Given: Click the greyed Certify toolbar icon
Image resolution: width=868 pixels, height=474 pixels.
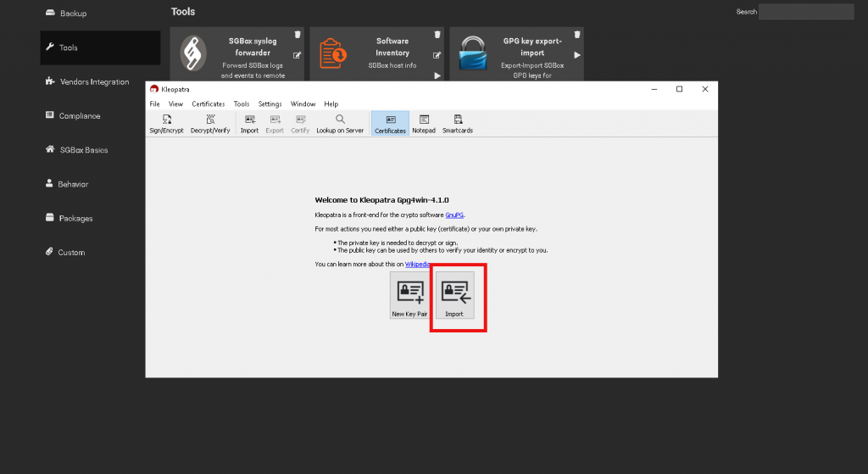Looking at the screenshot, I should [300, 124].
